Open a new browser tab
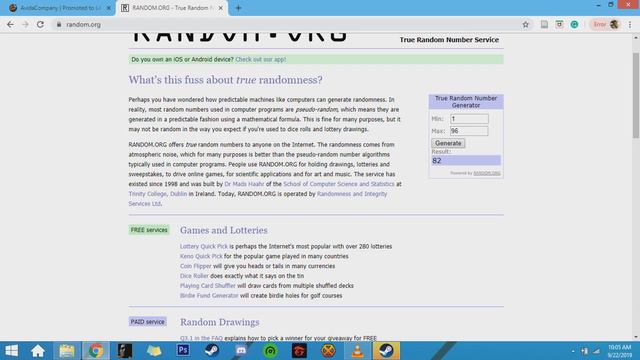 [x=238, y=8]
